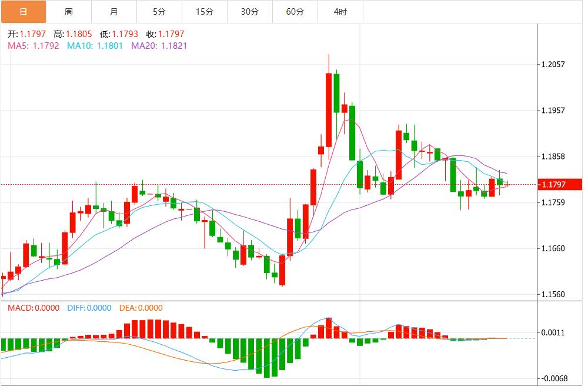
Task: Click the MACD value label
Action: click(x=33, y=308)
